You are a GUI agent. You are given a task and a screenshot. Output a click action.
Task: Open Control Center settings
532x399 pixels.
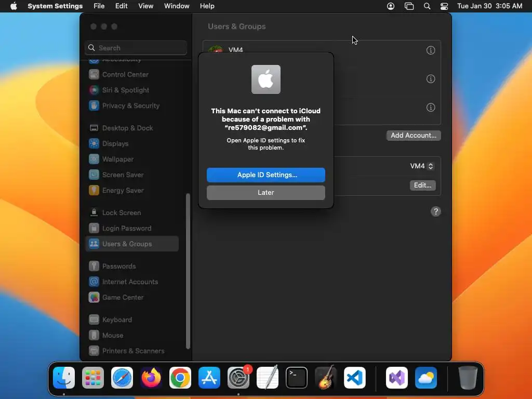click(132, 74)
